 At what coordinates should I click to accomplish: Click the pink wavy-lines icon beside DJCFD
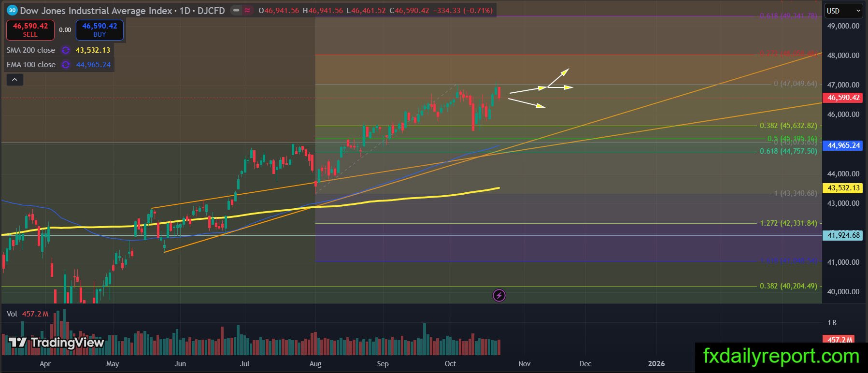(248, 10)
